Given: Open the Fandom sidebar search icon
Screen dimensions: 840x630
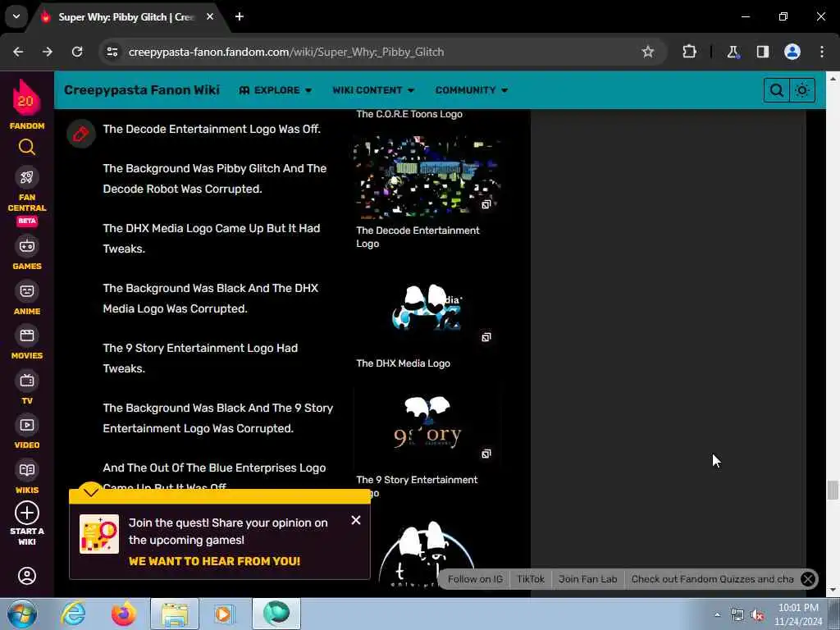Looking at the screenshot, I should click(27, 147).
